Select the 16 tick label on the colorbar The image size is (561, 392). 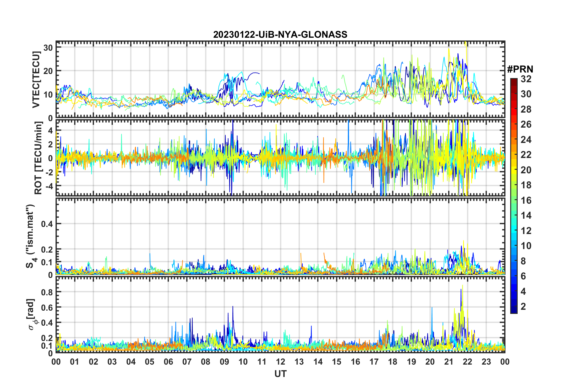pos(526,200)
